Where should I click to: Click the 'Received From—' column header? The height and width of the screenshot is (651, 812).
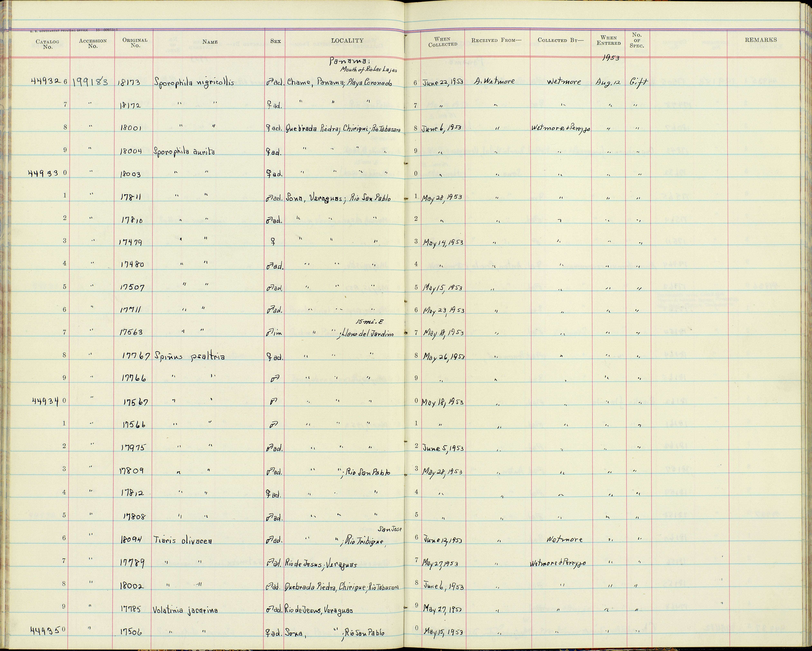497,40
